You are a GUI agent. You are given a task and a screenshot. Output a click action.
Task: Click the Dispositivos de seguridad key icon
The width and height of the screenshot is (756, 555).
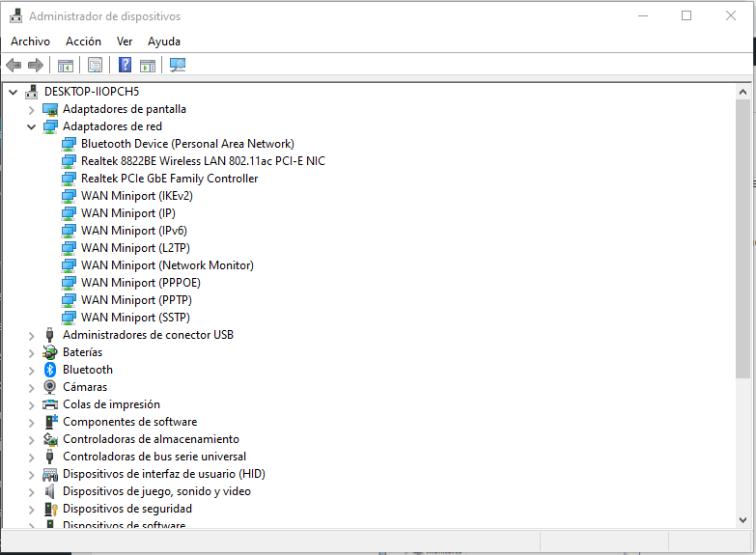pyautogui.click(x=50, y=509)
